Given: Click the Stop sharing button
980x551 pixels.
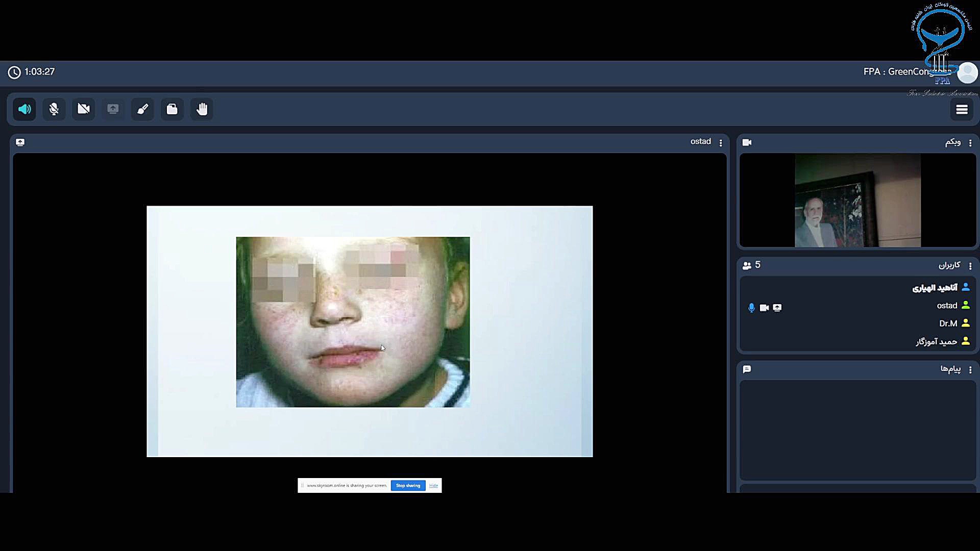Looking at the screenshot, I should 408,486.
